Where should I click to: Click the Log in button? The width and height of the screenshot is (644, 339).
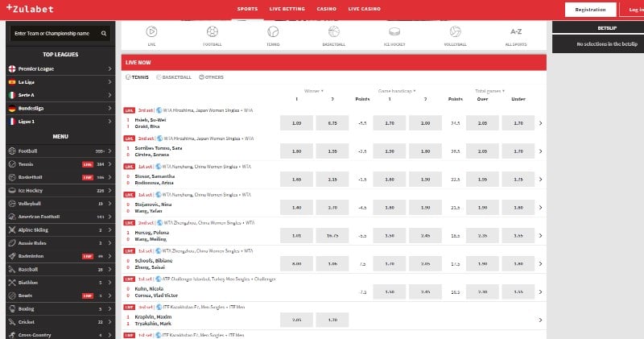click(x=634, y=10)
